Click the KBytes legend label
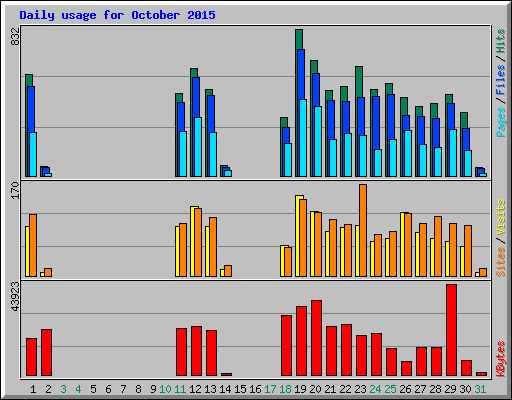The height and width of the screenshot is (400, 512). [501, 359]
